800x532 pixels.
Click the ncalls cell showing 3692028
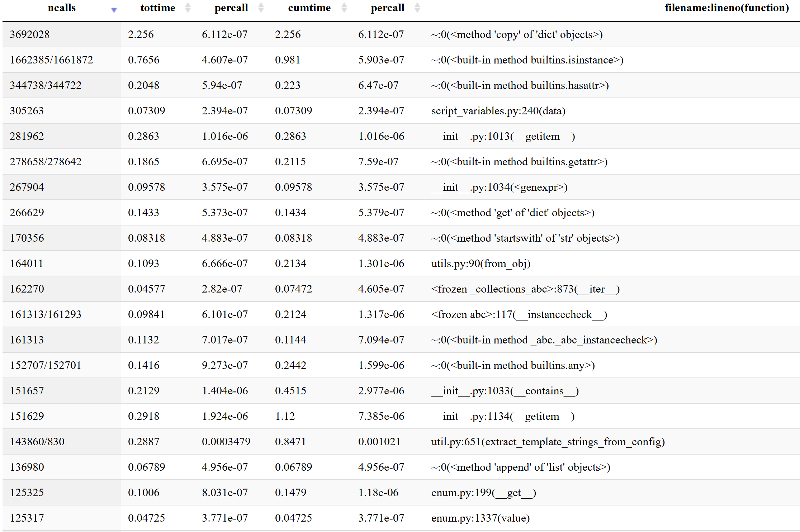(x=30, y=34)
